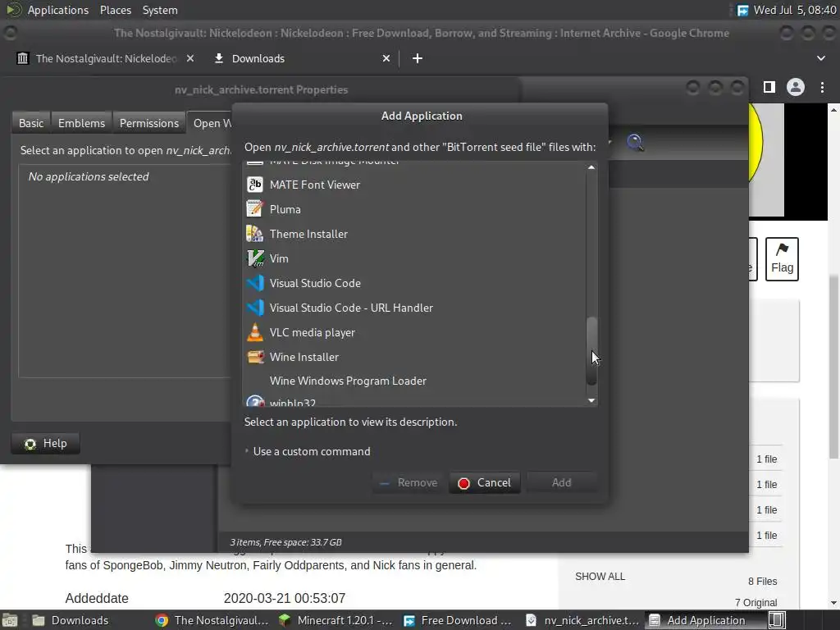Select VLC media player row text

click(x=313, y=333)
